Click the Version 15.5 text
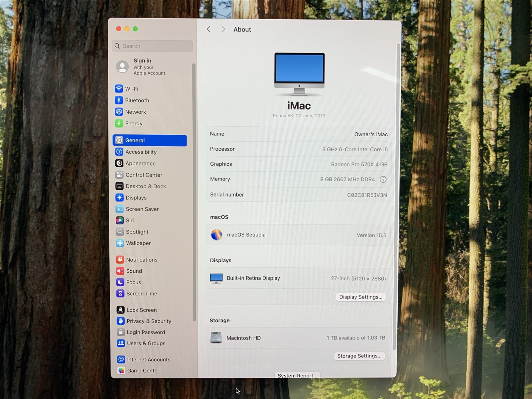 (x=371, y=235)
